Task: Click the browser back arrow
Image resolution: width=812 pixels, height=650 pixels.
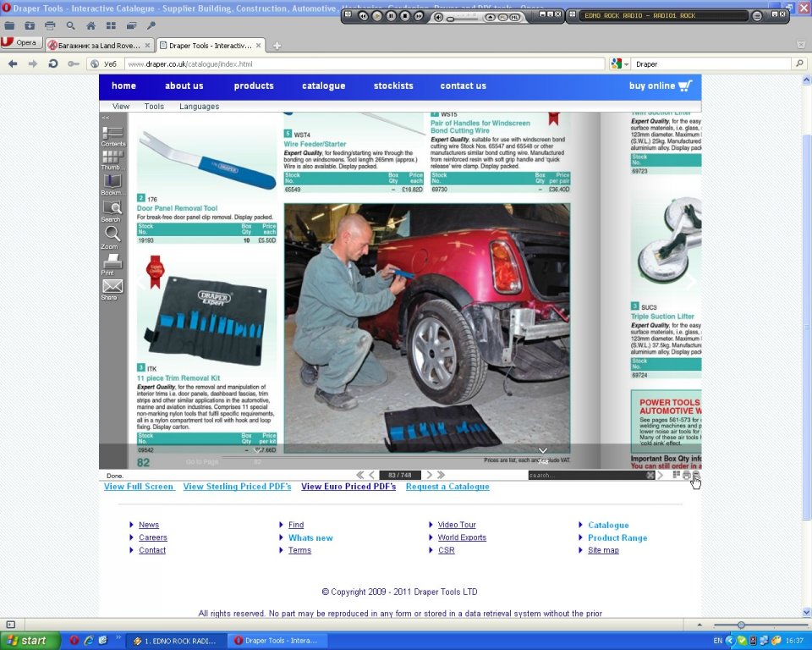Action: [13, 63]
